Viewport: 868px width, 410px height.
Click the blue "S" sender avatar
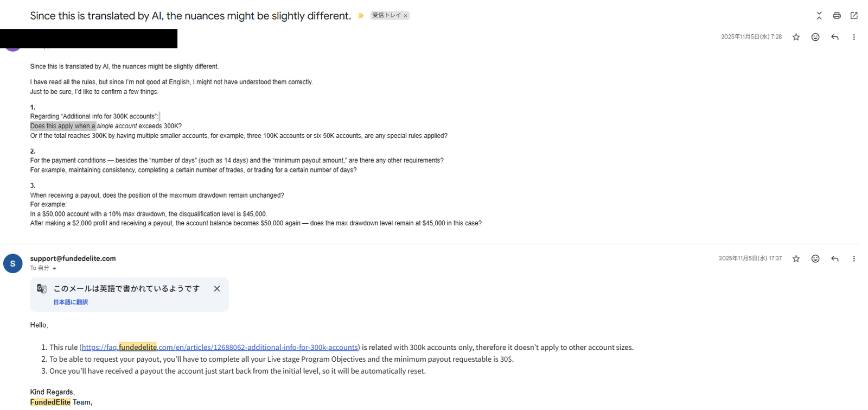(x=12, y=263)
